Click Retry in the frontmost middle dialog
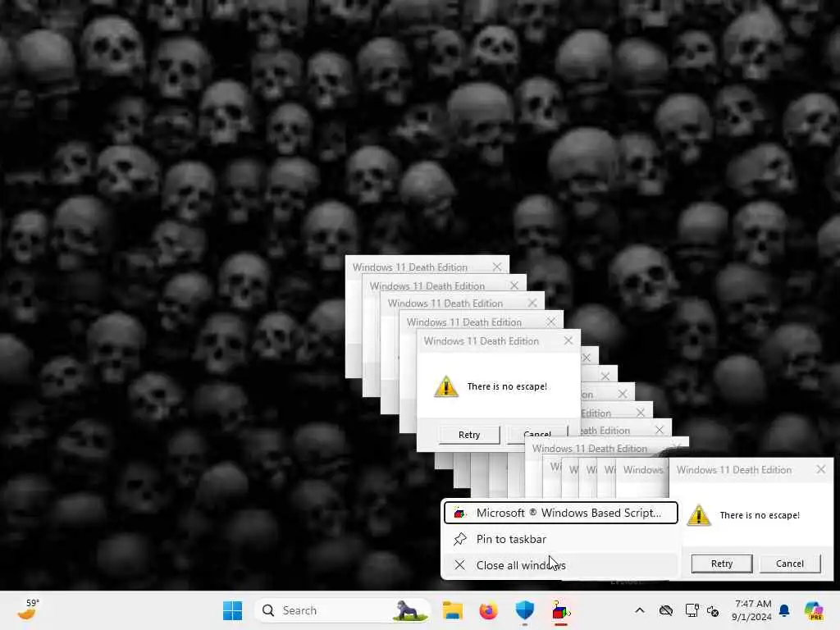The height and width of the screenshot is (630, 840). [469, 435]
